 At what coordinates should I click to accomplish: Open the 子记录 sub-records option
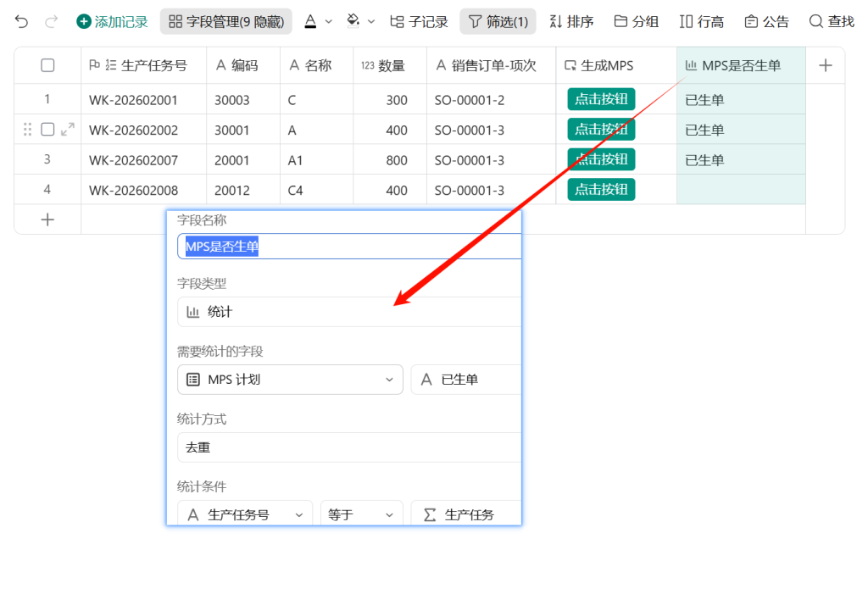(x=419, y=21)
